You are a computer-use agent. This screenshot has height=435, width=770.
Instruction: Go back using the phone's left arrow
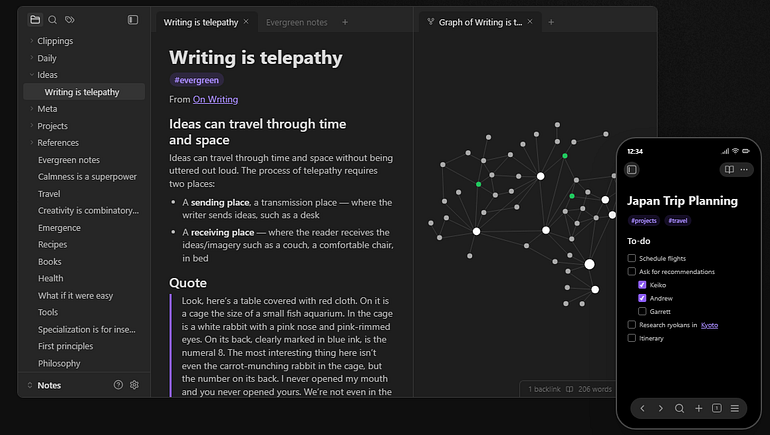point(642,408)
